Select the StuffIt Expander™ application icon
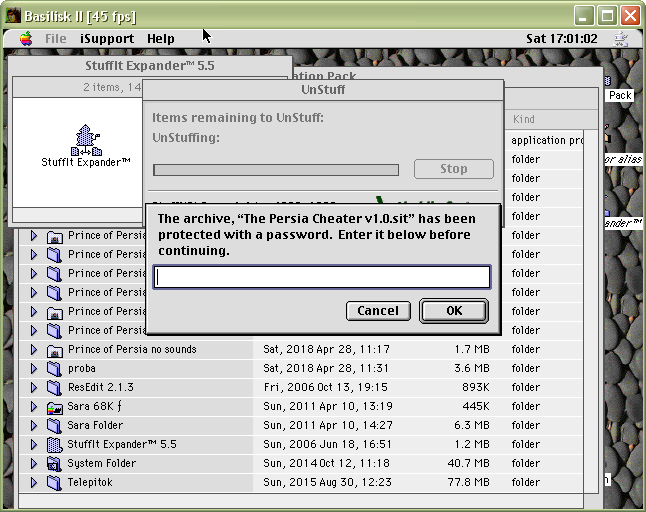 click(86, 140)
